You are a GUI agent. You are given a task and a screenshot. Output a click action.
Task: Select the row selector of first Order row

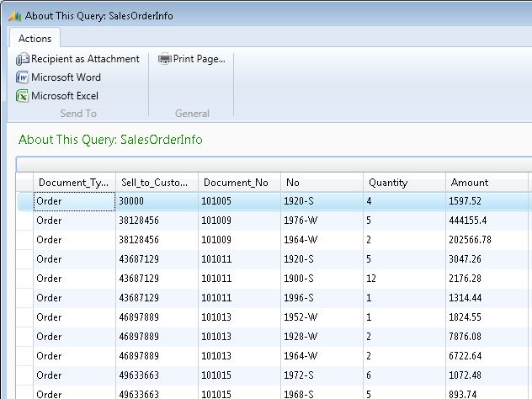coord(24,201)
